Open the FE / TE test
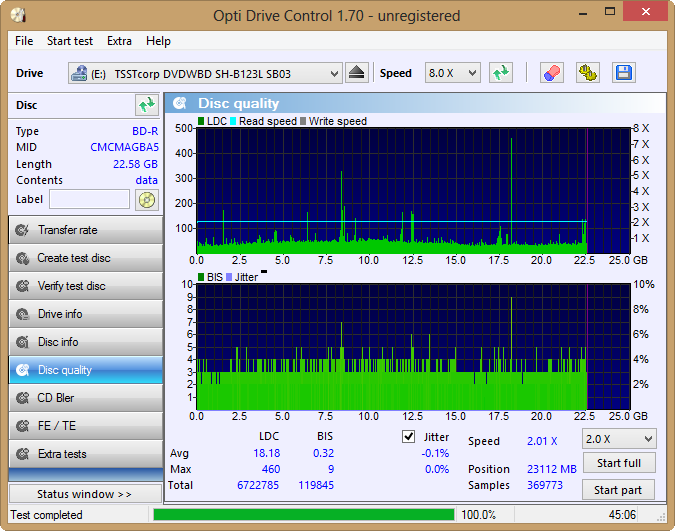This screenshot has height=531, width=675. pyautogui.click(x=86, y=426)
